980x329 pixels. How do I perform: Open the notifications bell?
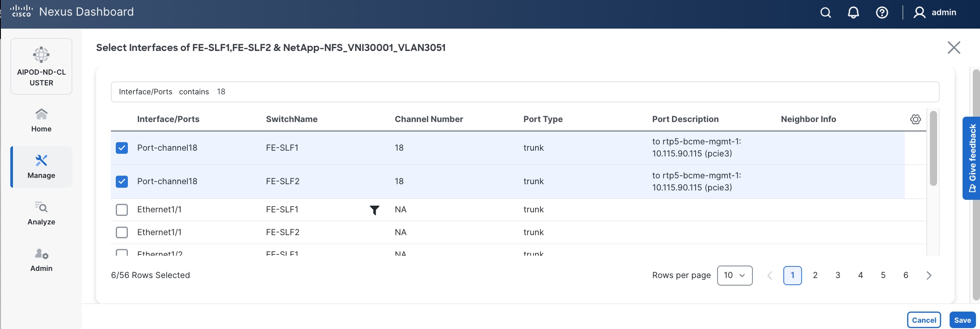point(853,13)
